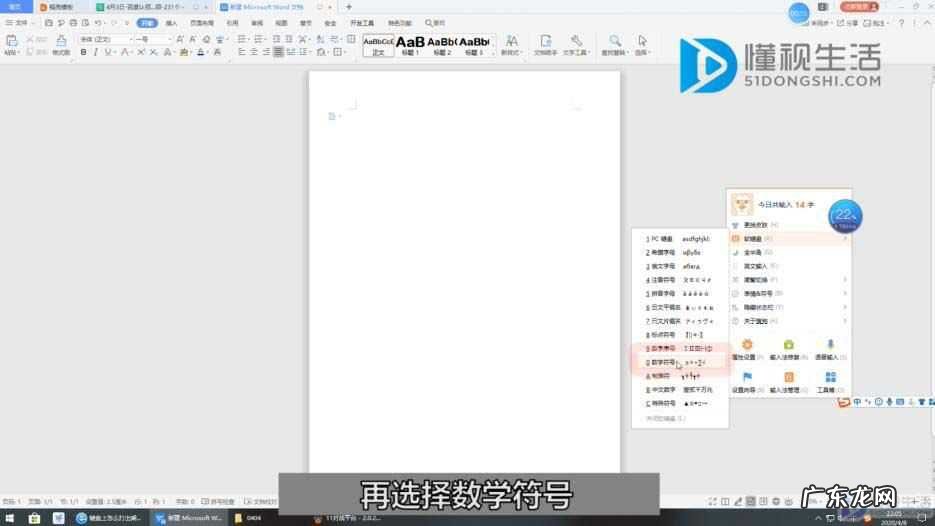Click the Change Skin menu entry
The image size is (935, 526).
(x=788, y=225)
